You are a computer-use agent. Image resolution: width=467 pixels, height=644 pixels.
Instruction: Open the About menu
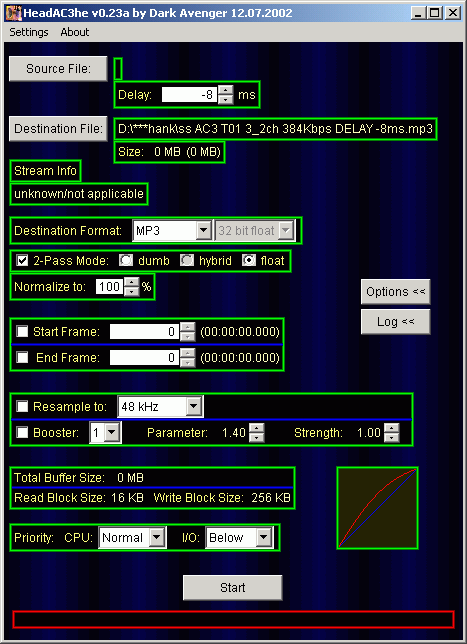[75, 32]
